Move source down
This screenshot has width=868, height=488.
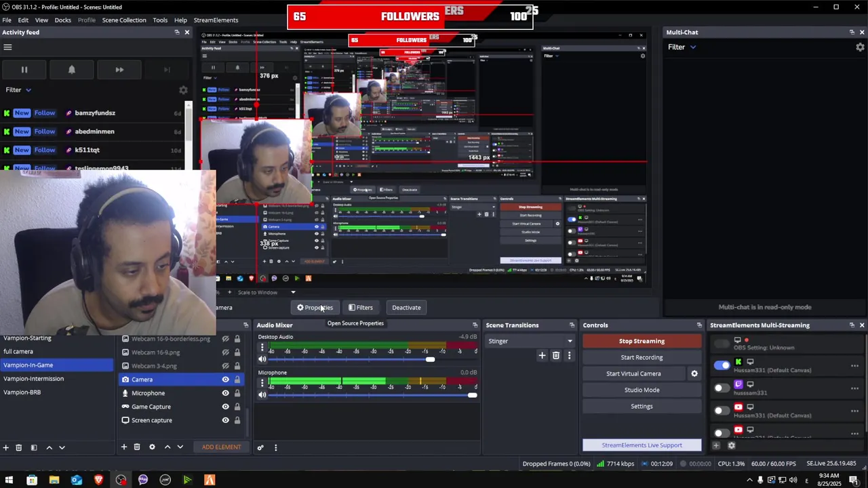[x=180, y=447]
